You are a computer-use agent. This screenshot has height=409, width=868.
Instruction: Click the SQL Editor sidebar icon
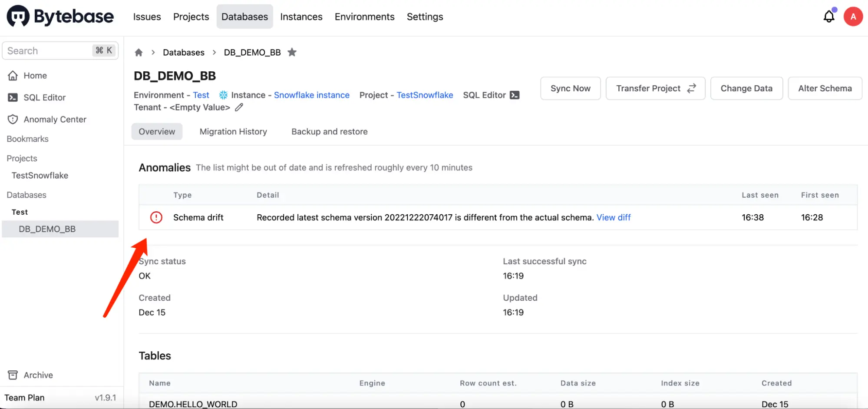tap(13, 97)
